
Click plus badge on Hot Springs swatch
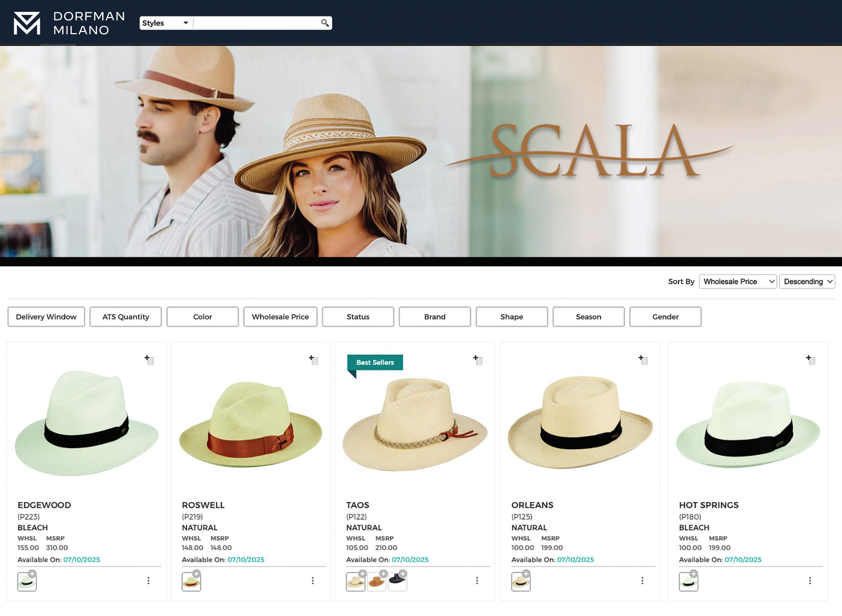[694, 574]
